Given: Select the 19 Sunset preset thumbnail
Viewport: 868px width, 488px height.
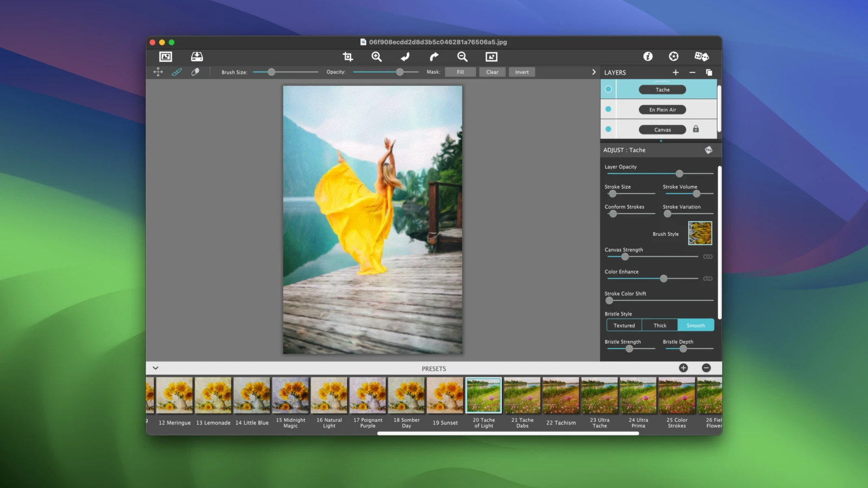Looking at the screenshot, I should point(445,395).
